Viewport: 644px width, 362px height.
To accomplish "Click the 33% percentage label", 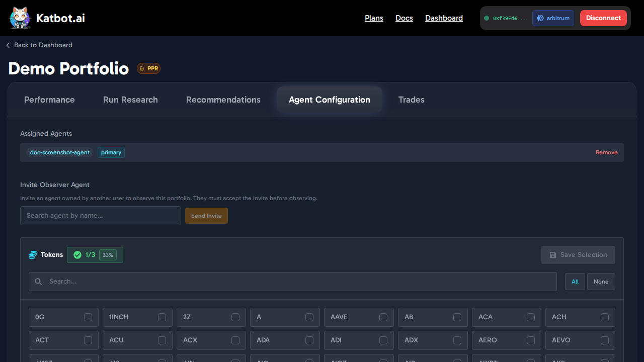I will point(108,255).
